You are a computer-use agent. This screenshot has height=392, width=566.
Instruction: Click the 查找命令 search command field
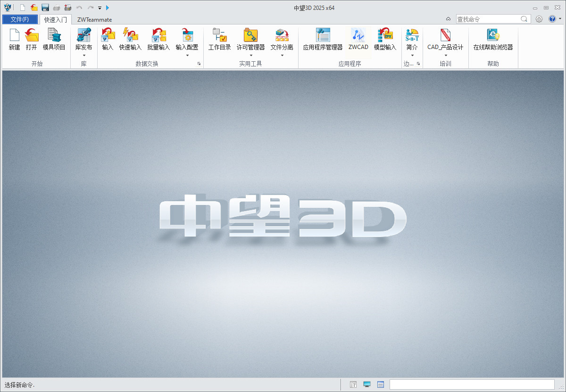pos(488,19)
